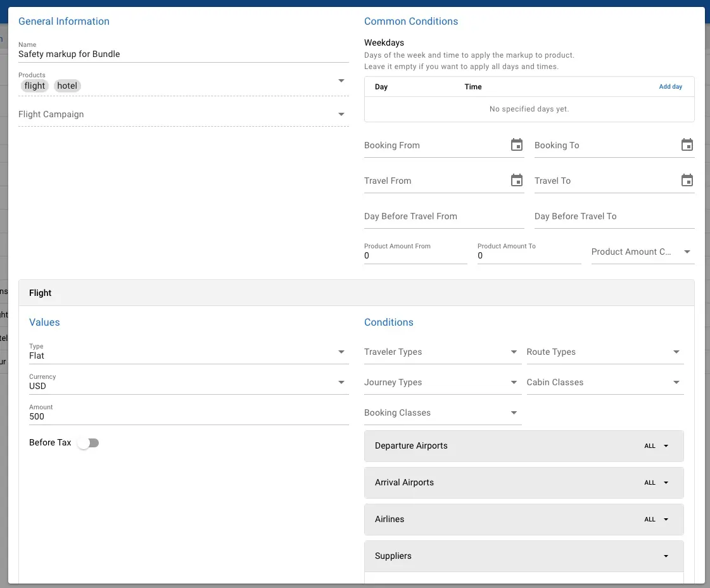The image size is (710, 588).
Task: Open the Journey Types dropdown
Action: (442, 382)
